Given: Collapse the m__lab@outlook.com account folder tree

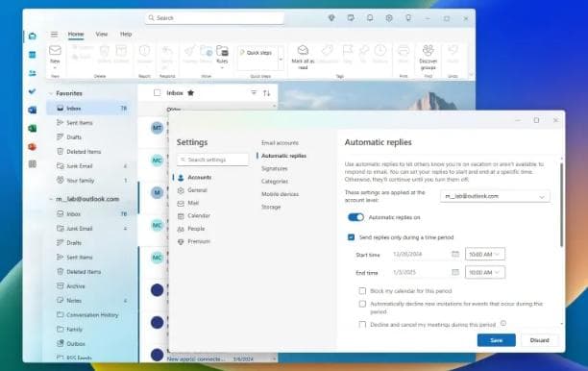Looking at the screenshot, I should point(51,199).
